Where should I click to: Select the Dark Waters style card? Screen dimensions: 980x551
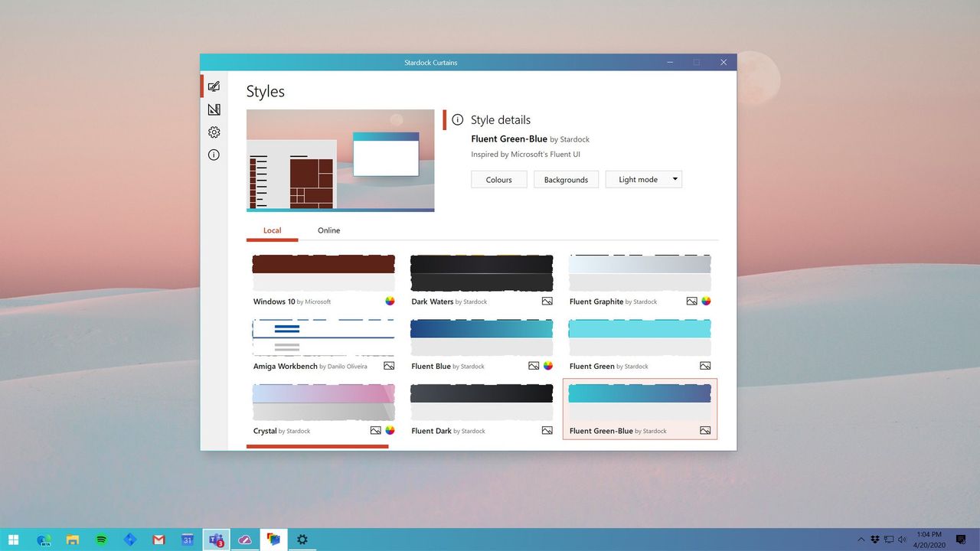tap(482, 279)
